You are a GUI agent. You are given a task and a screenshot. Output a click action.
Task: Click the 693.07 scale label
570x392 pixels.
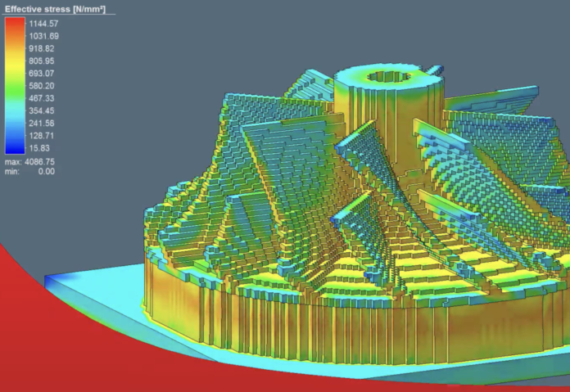[43, 74]
